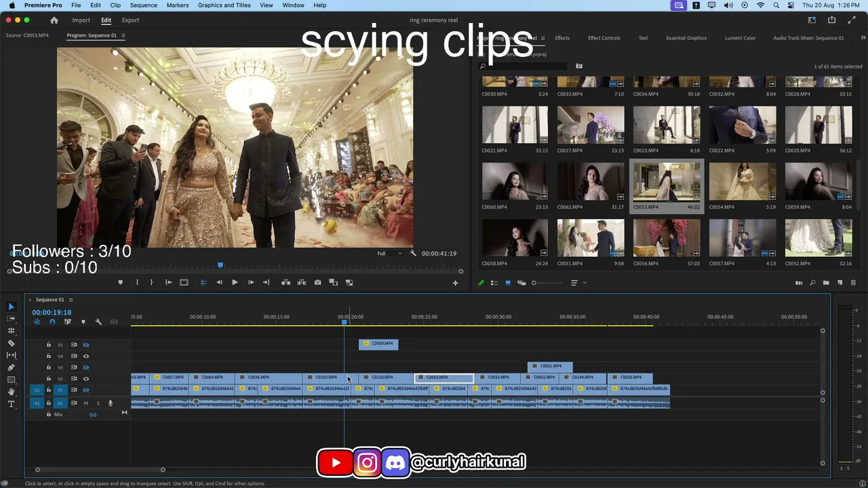
Task: Select the Track Select Forward tool
Action: tap(11, 319)
